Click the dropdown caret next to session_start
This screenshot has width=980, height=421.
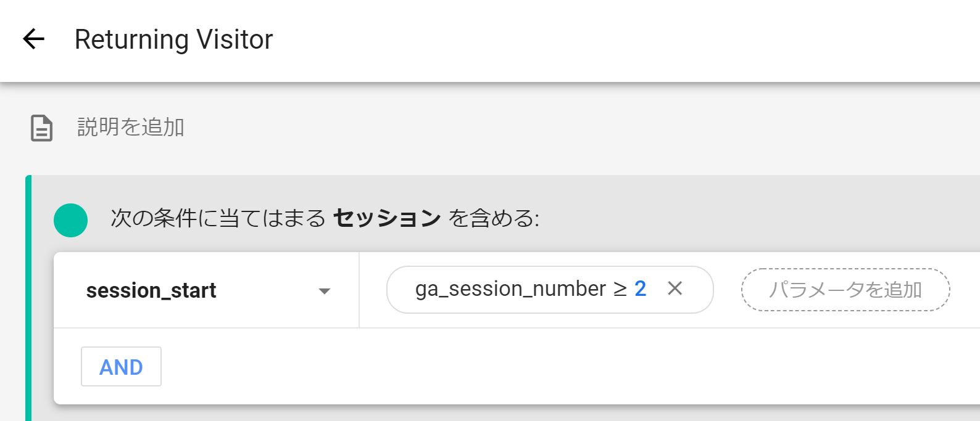pyautogui.click(x=325, y=290)
